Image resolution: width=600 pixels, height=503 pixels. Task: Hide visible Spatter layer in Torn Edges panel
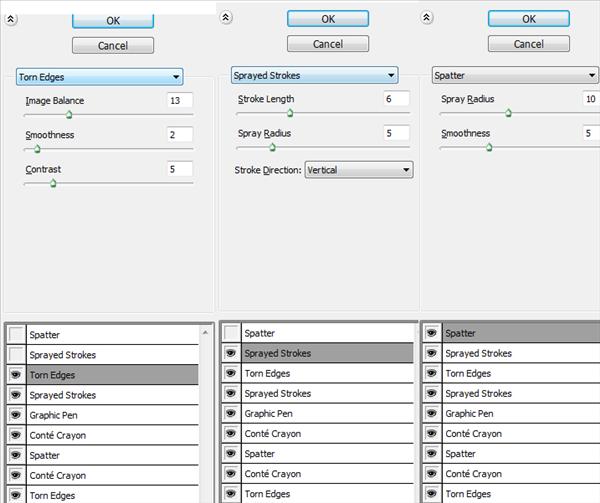(x=16, y=455)
